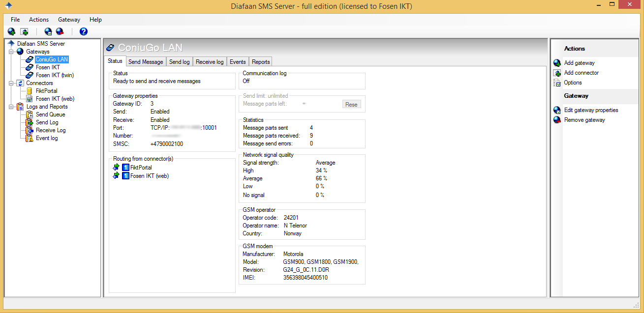
Task: Click the Add connector icon in Actions panel
Action: pos(557,73)
